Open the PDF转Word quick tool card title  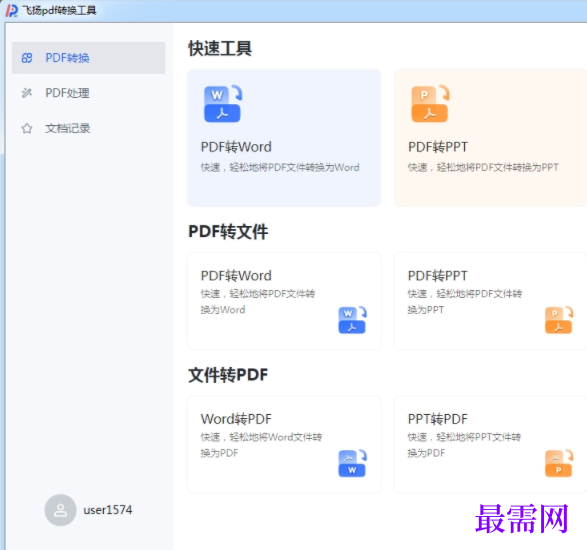(x=236, y=147)
